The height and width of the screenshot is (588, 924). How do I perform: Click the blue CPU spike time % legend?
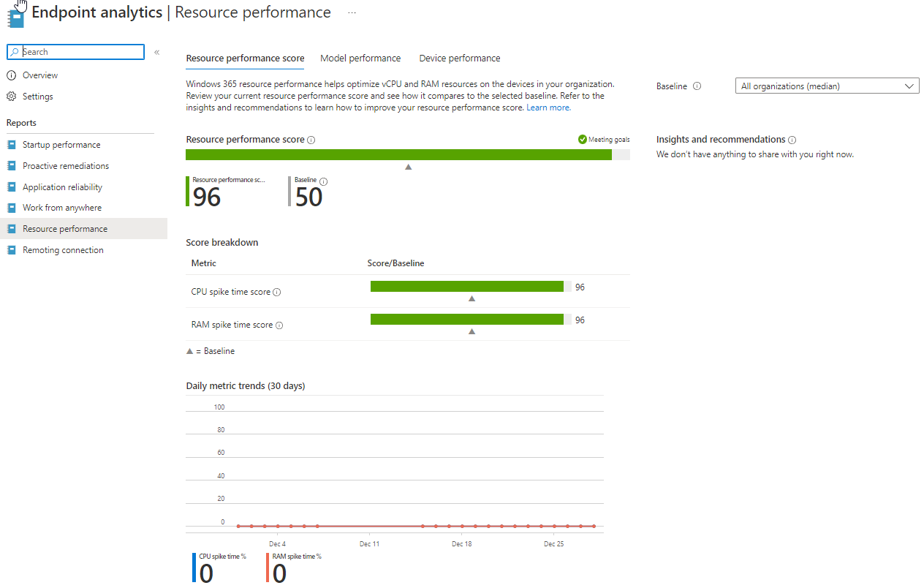click(220, 568)
